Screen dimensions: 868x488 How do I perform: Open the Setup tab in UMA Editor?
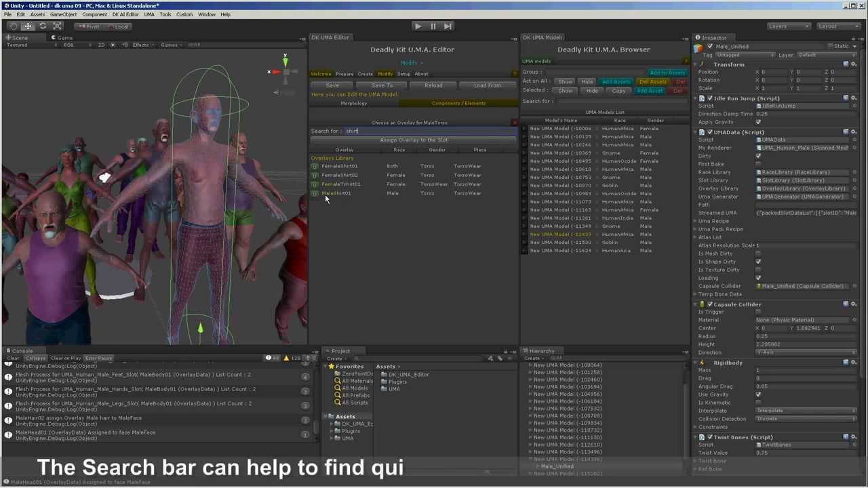(403, 74)
